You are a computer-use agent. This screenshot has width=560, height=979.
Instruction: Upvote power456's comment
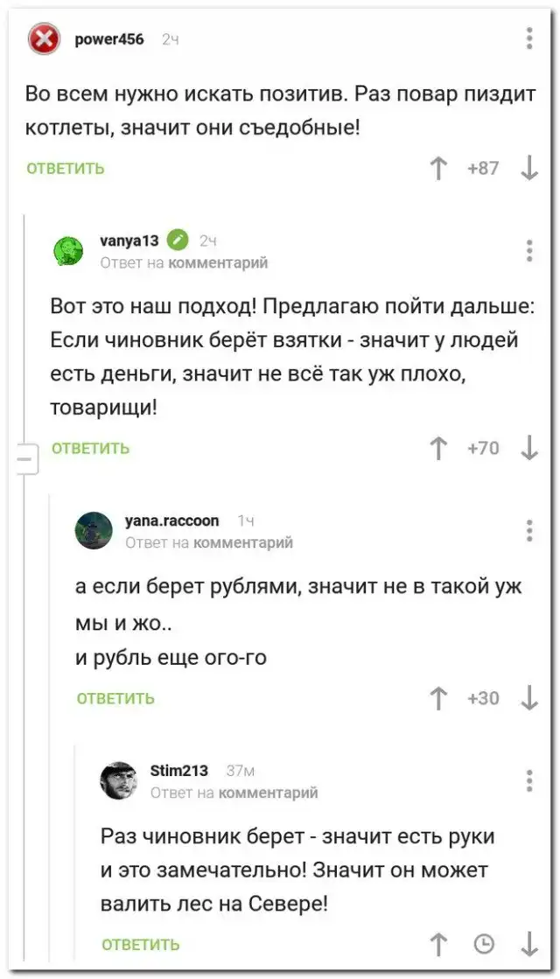(x=438, y=168)
